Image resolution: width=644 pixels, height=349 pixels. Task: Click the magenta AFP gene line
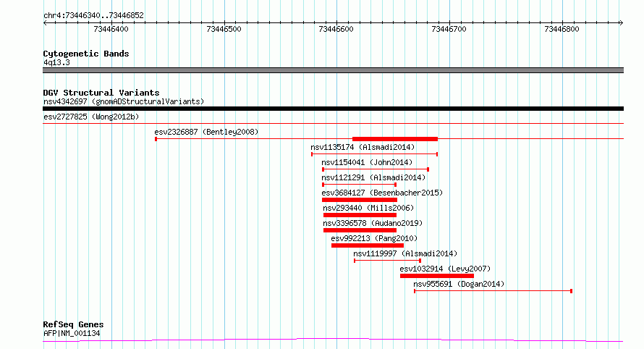tap(333, 340)
